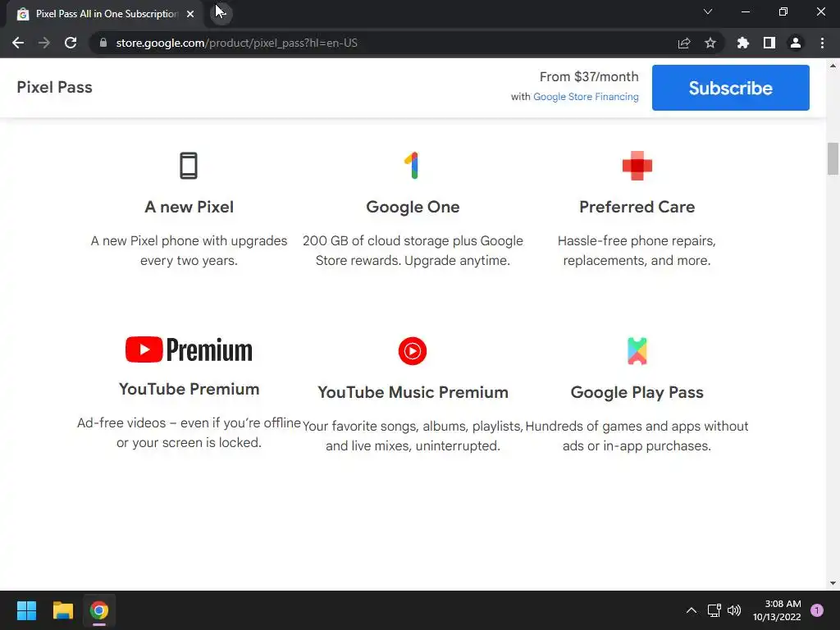Click the Google Play Pass ticket icon

637,351
